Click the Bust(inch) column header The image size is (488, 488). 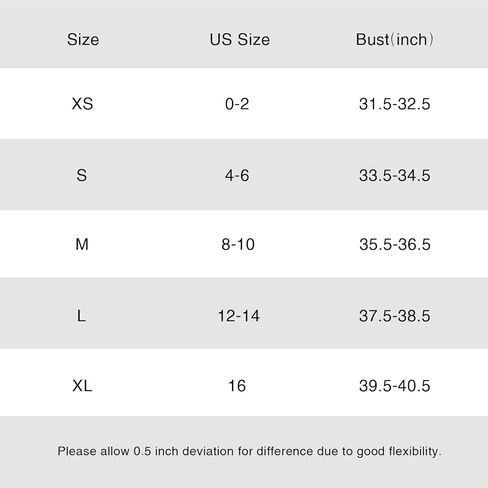395,40
